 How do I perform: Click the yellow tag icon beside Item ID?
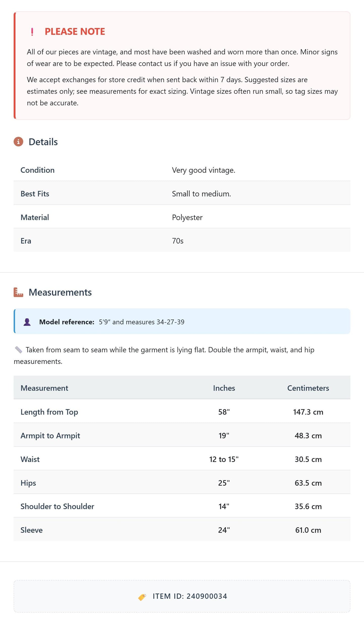pyautogui.click(x=142, y=597)
